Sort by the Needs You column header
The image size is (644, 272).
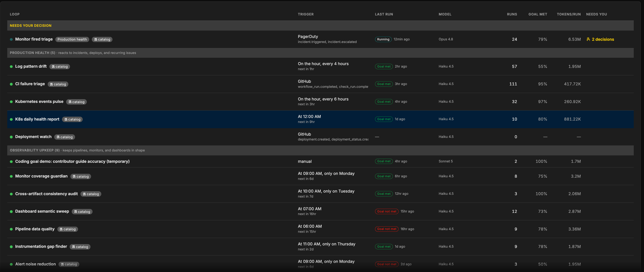[x=596, y=14]
